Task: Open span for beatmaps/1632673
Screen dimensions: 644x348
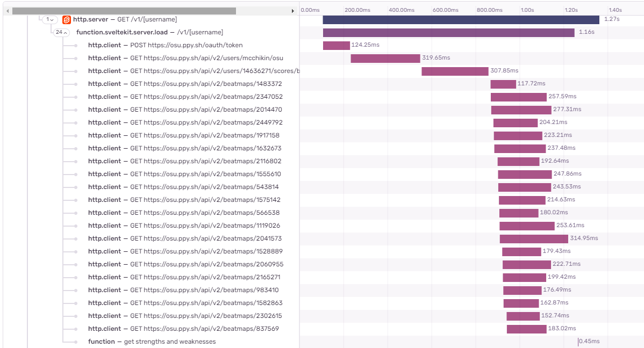Action: 185,148
